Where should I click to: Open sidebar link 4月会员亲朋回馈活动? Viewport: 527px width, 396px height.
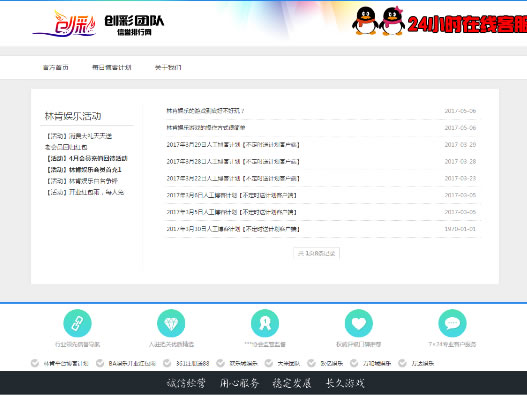click(87, 158)
